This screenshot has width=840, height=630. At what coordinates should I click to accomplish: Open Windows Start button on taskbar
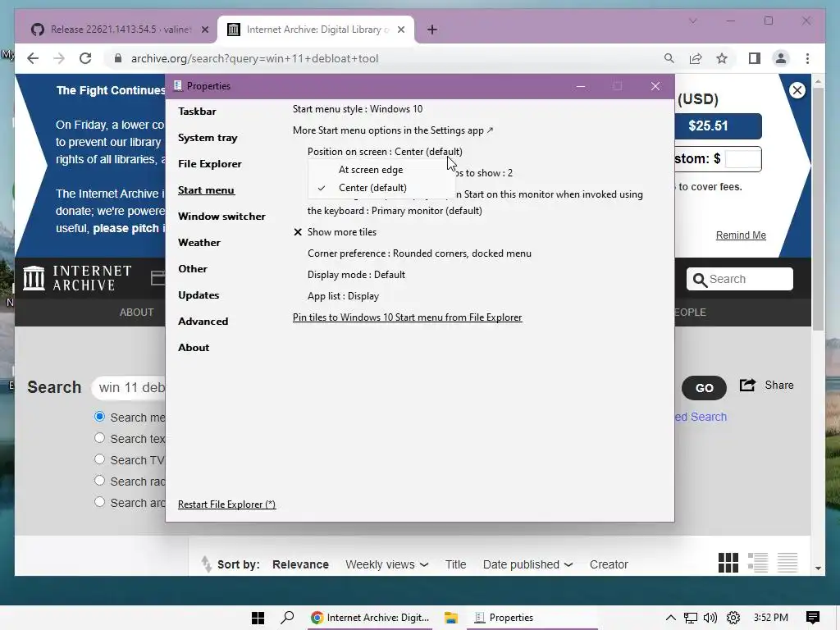[x=258, y=618]
